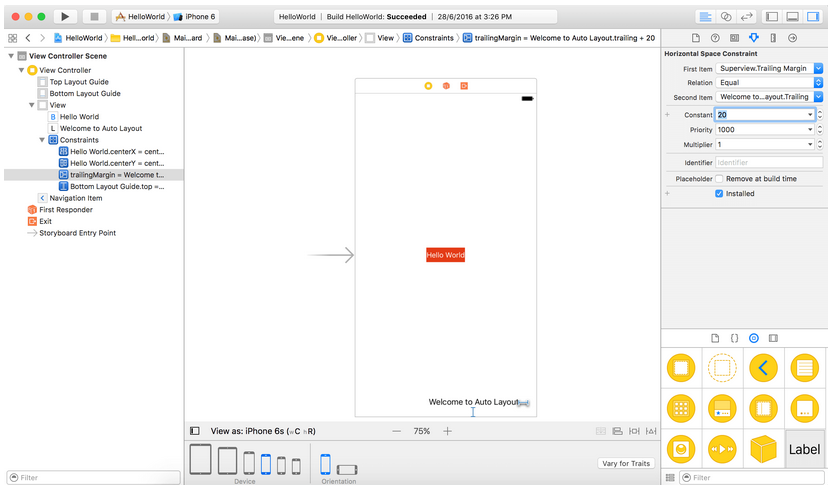The height and width of the screenshot is (485, 836).
Task: Pick the Label object in library
Action: click(x=805, y=449)
